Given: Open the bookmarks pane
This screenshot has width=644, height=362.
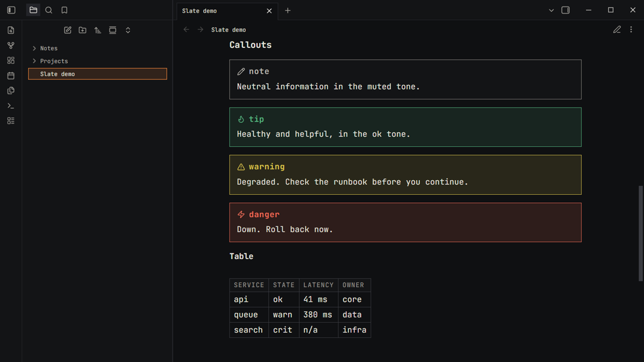Looking at the screenshot, I should pos(64,11).
